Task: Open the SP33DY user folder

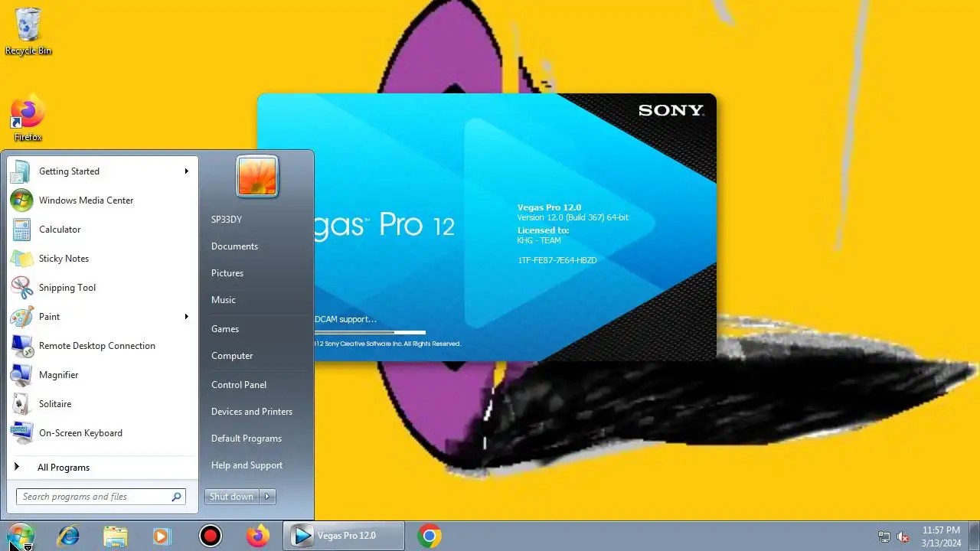Action: click(227, 220)
